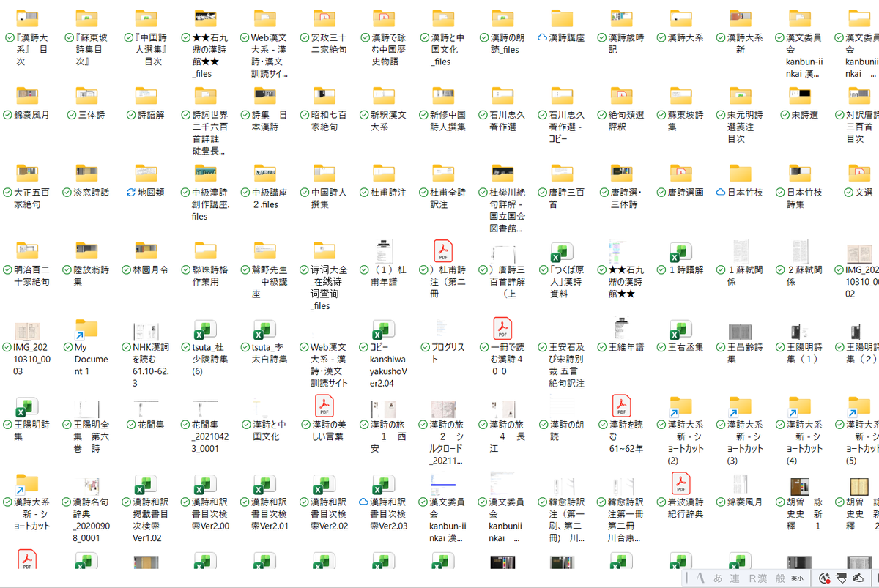This screenshot has height=588, width=879.
Task: Select the syncing 地図類 folder
Action: coord(146,173)
